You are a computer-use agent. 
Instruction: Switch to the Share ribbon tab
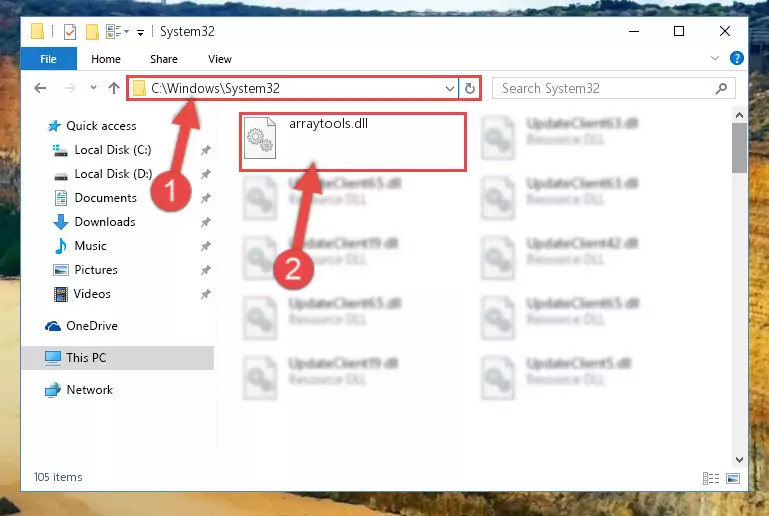164,59
